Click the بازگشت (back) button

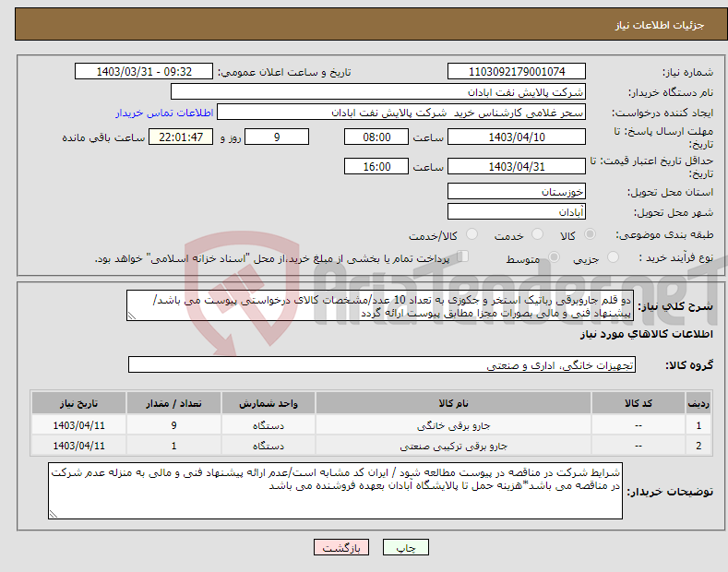pos(341,547)
